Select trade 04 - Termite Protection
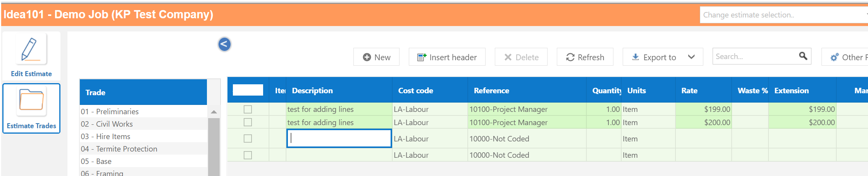Image resolution: width=868 pixels, height=176 pixels. [143, 149]
